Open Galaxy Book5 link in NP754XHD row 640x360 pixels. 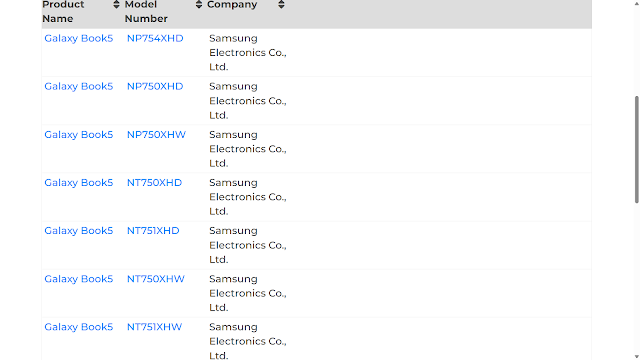click(78, 38)
